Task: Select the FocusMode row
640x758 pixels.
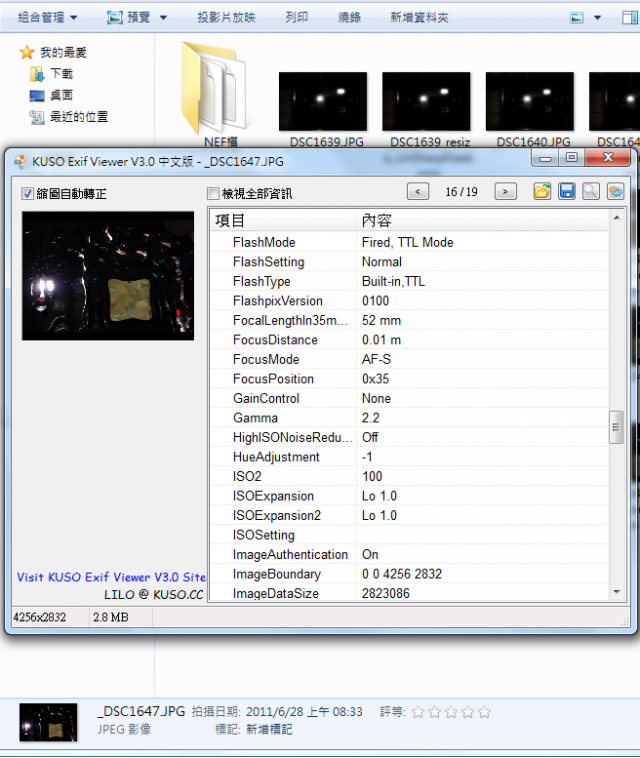Action: point(409,359)
